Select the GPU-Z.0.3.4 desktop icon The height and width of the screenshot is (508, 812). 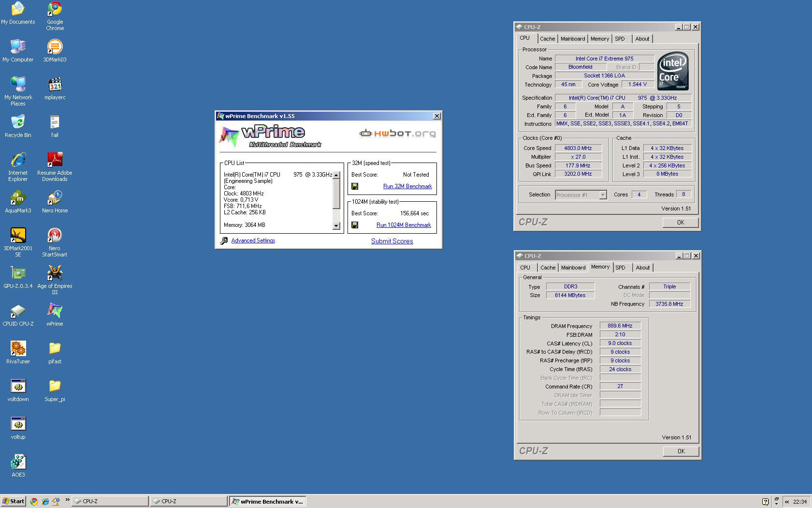(18, 277)
